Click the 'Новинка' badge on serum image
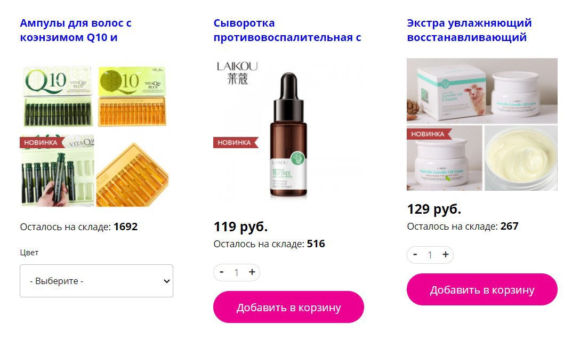Viewport: 588px width, 364px height. (x=236, y=142)
